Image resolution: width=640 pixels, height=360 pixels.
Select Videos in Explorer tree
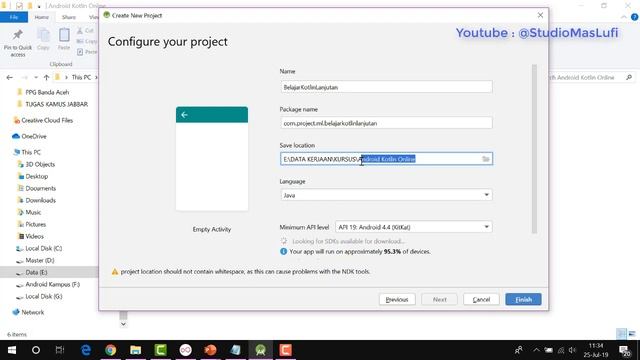(34, 236)
